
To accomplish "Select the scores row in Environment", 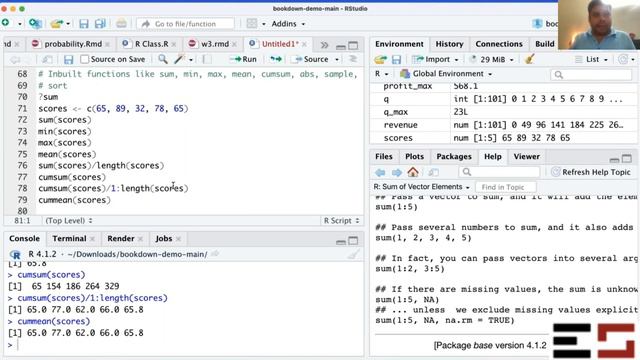I will point(503,138).
